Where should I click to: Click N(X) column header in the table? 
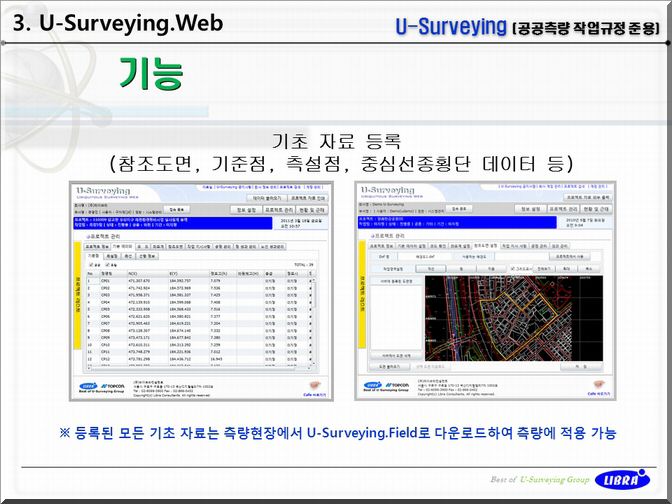pos(147,273)
